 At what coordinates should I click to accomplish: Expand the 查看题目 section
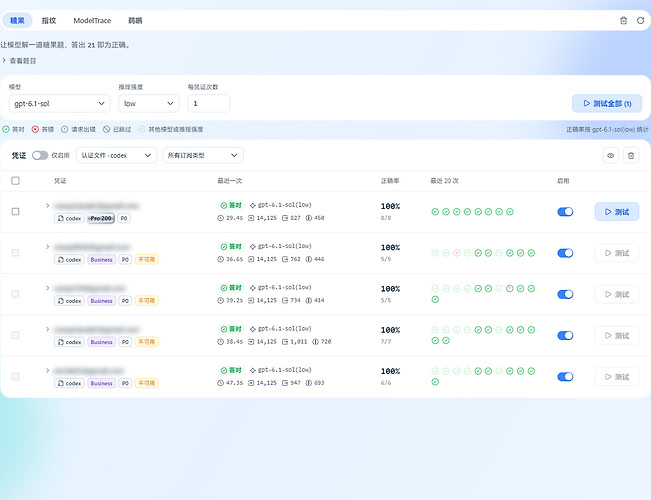[x=19, y=61]
